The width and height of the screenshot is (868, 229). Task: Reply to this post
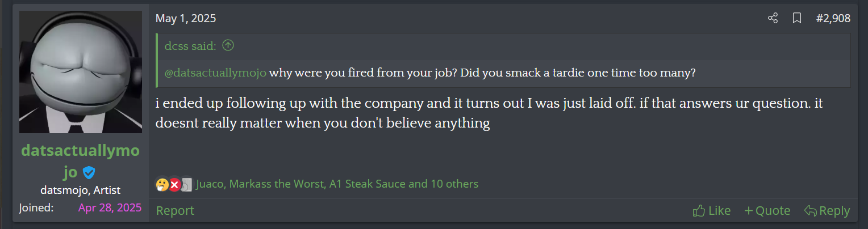827,211
